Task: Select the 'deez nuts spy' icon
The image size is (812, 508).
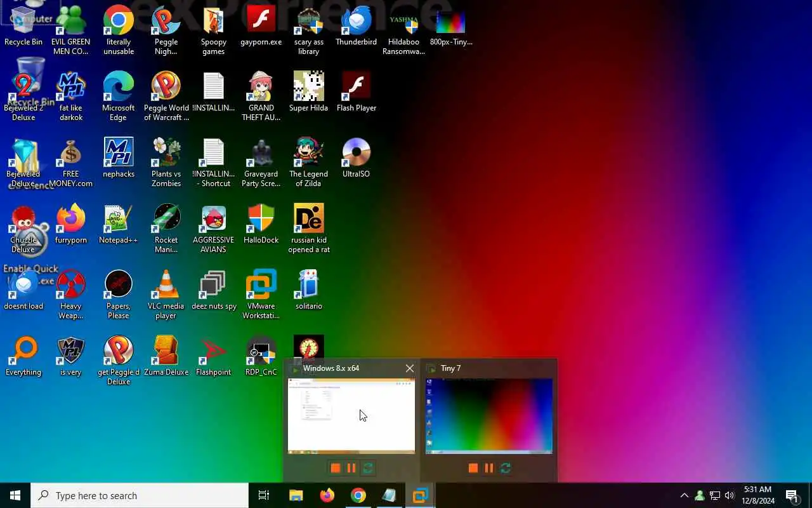Action: (214, 290)
